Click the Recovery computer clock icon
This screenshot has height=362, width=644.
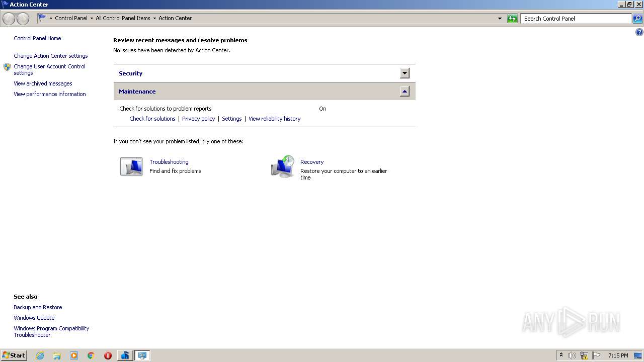283,167
